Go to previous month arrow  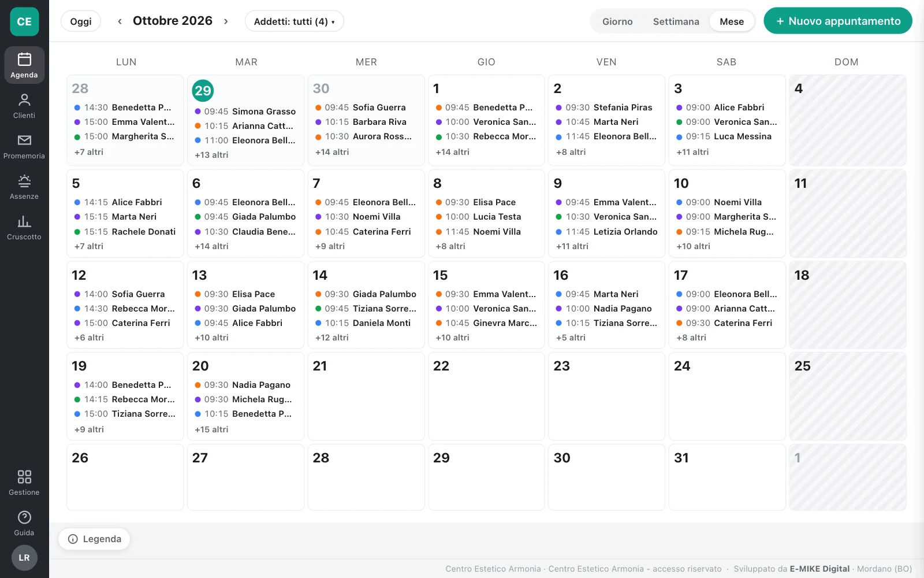point(120,21)
